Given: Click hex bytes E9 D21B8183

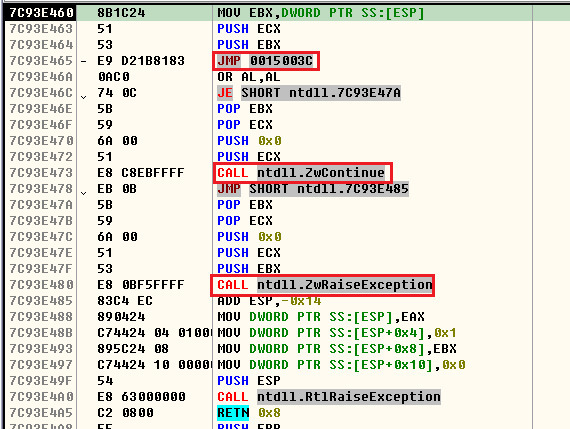Looking at the screenshot, I should point(141,61).
